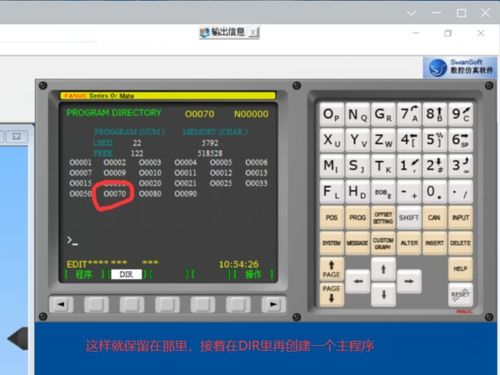This screenshot has width=500, height=375.
Task: Close the 输出信息 output panel tab
Action: [254, 33]
